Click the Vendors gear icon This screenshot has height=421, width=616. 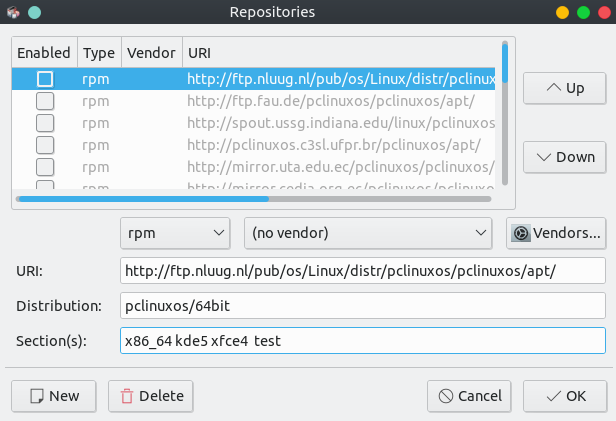click(x=521, y=234)
